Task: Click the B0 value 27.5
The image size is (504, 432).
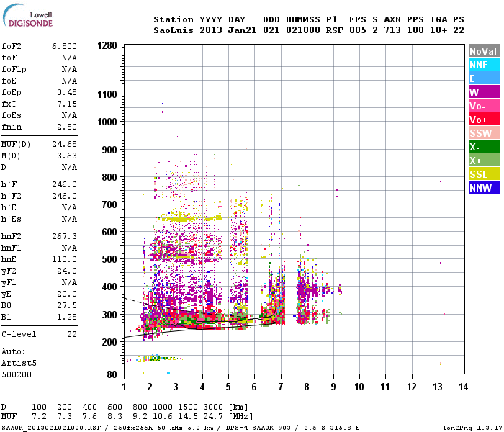Action: (x=67, y=305)
